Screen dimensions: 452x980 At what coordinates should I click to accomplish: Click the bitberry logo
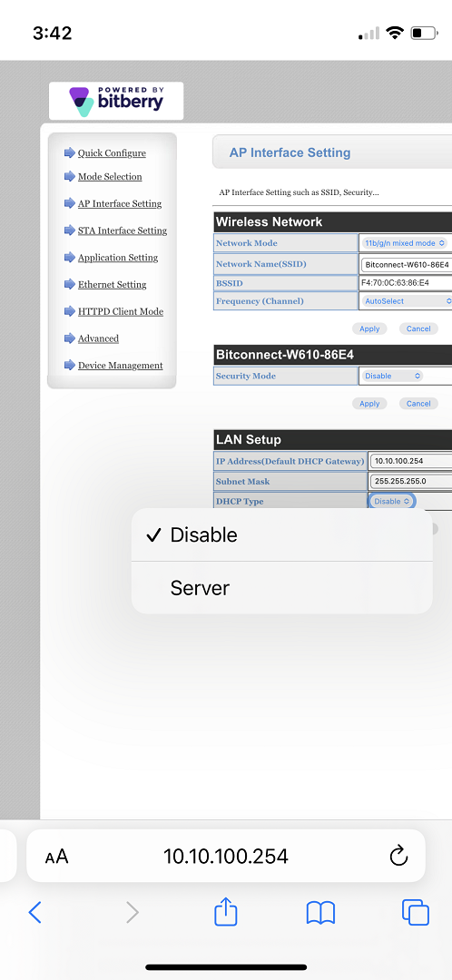click(x=116, y=101)
